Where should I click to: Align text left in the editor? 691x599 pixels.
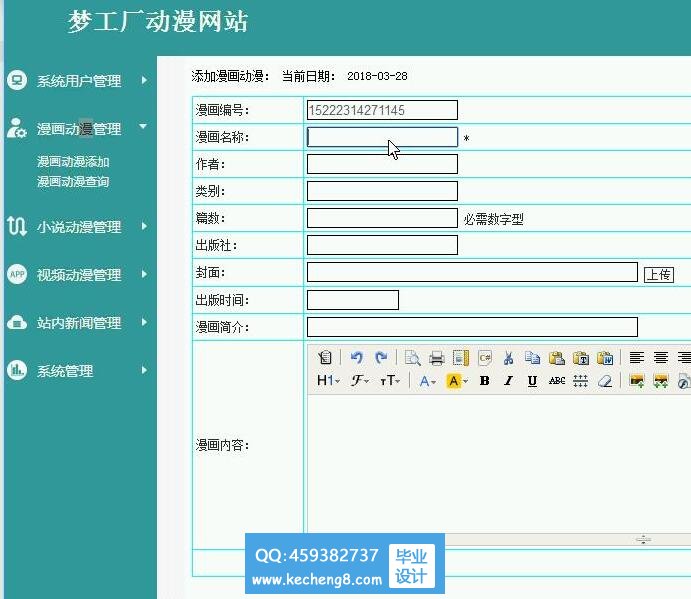tap(637, 357)
